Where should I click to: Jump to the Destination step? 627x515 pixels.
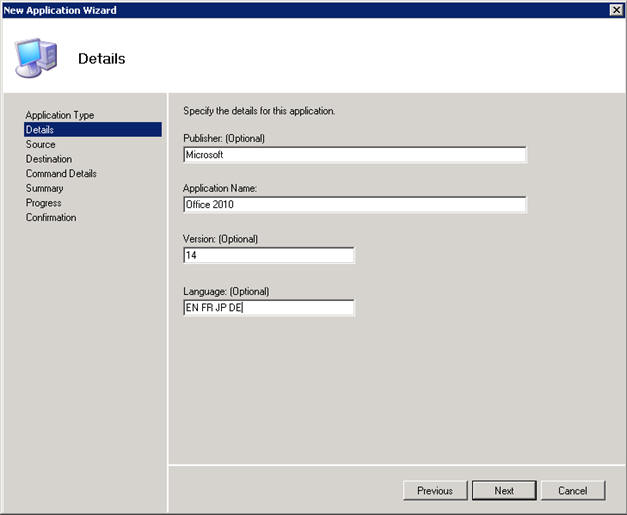point(49,159)
